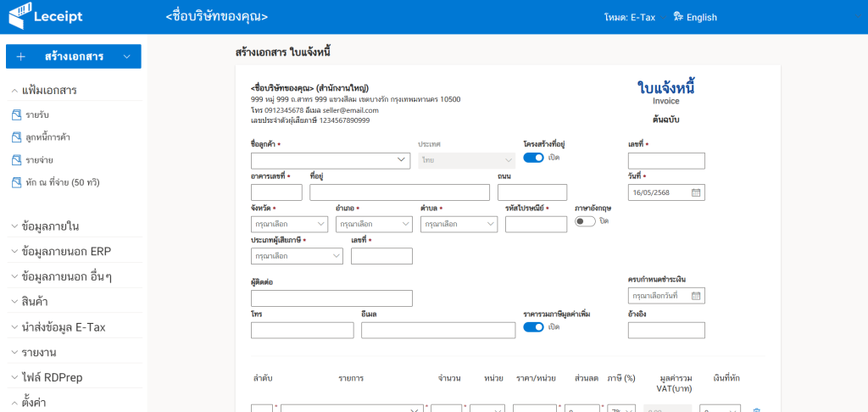
Task: Enable the ภาษาอังกฤษ switch
Action: [585, 221]
